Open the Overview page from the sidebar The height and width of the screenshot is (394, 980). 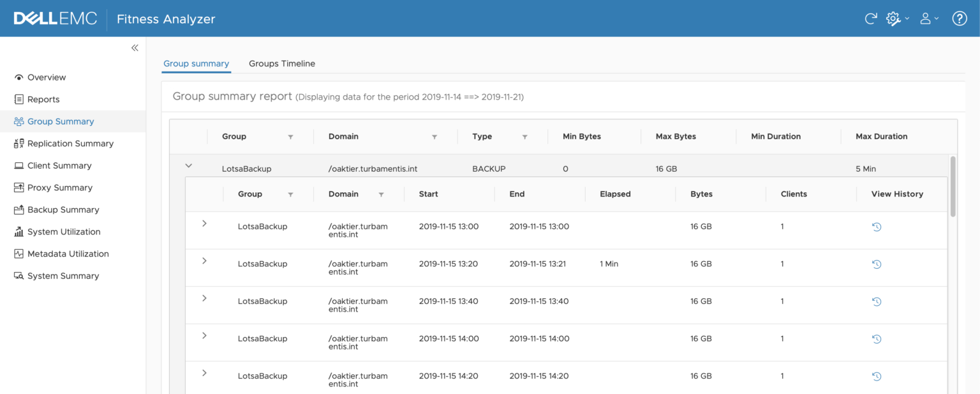[46, 77]
